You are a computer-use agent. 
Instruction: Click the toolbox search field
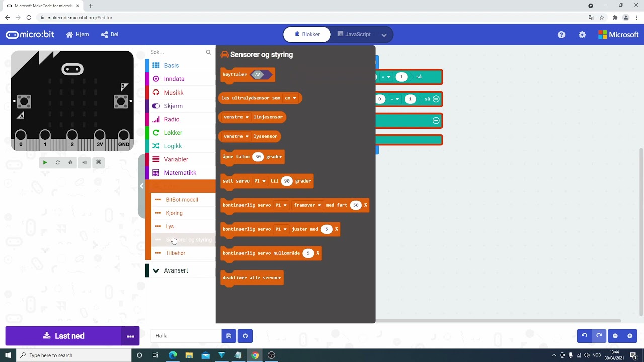coord(177,52)
